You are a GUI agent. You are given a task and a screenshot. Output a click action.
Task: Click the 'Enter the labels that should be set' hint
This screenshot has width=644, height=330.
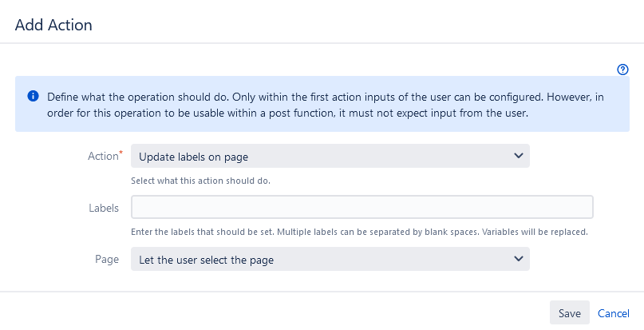[x=359, y=232]
